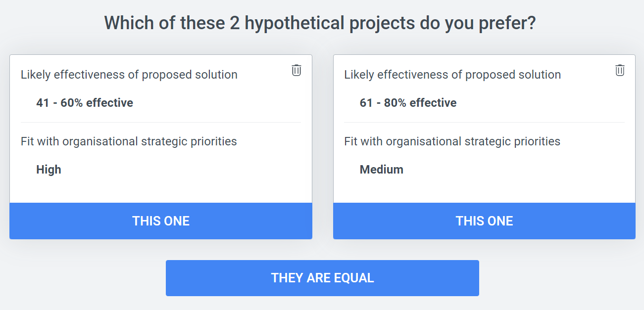Image resolution: width=644 pixels, height=310 pixels.
Task: Click 'Fit with organisational strategic priorities' in left card
Action: coord(129,141)
